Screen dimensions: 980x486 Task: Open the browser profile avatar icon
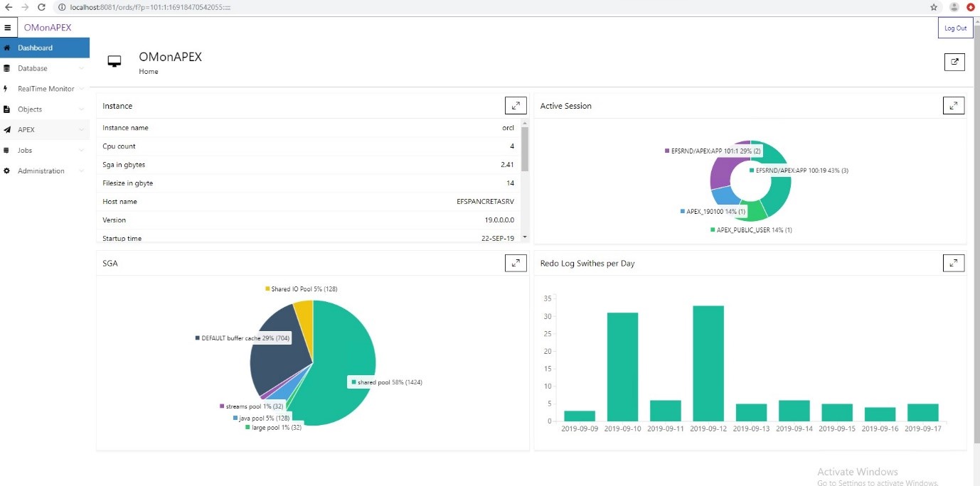point(954,7)
